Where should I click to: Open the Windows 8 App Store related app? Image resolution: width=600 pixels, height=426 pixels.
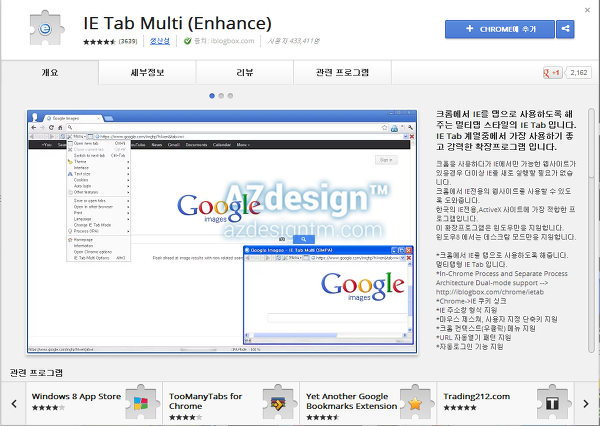pyautogui.click(x=94, y=403)
